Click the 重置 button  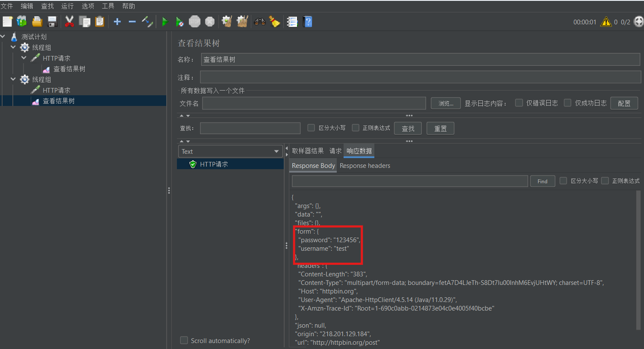(x=441, y=128)
